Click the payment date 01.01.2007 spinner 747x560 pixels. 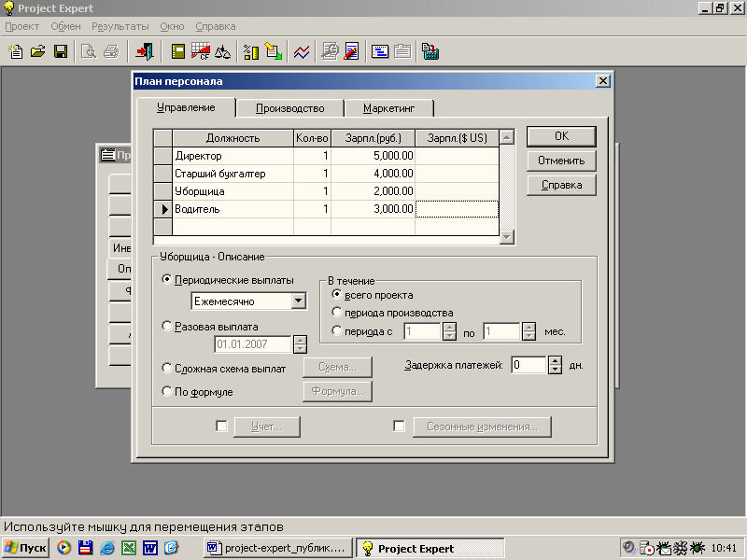click(300, 344)
